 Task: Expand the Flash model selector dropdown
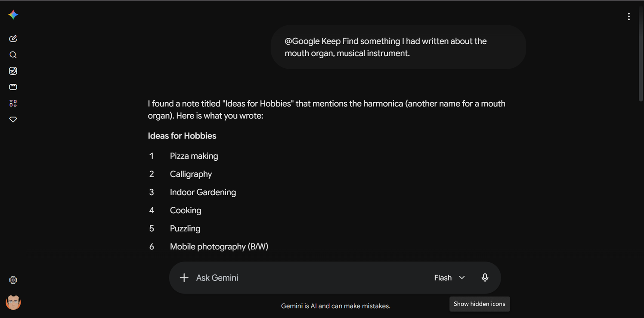coord(450,278)
